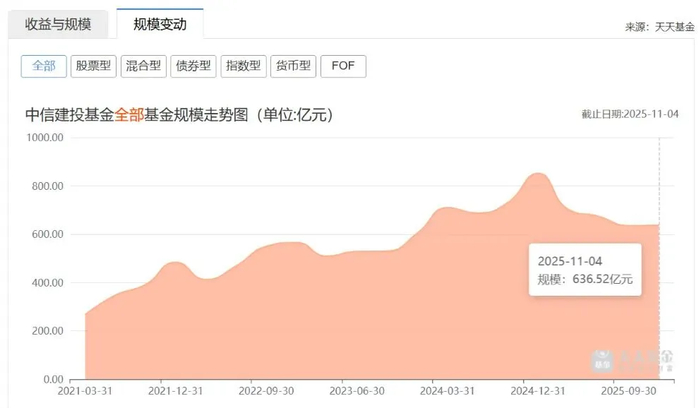Click the 2024-03-31 x-axis date

pos(447,391)
